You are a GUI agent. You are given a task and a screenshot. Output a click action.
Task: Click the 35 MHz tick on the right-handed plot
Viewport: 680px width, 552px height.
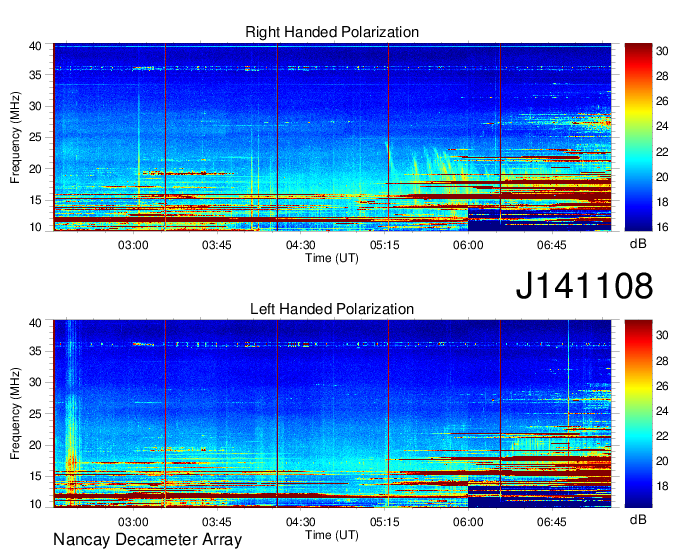[x=35, y=75]
